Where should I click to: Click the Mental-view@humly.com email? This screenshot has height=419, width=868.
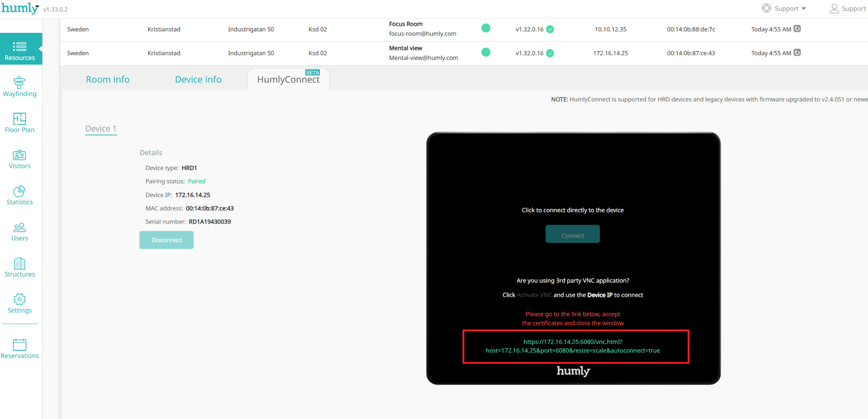coord(424,58)
